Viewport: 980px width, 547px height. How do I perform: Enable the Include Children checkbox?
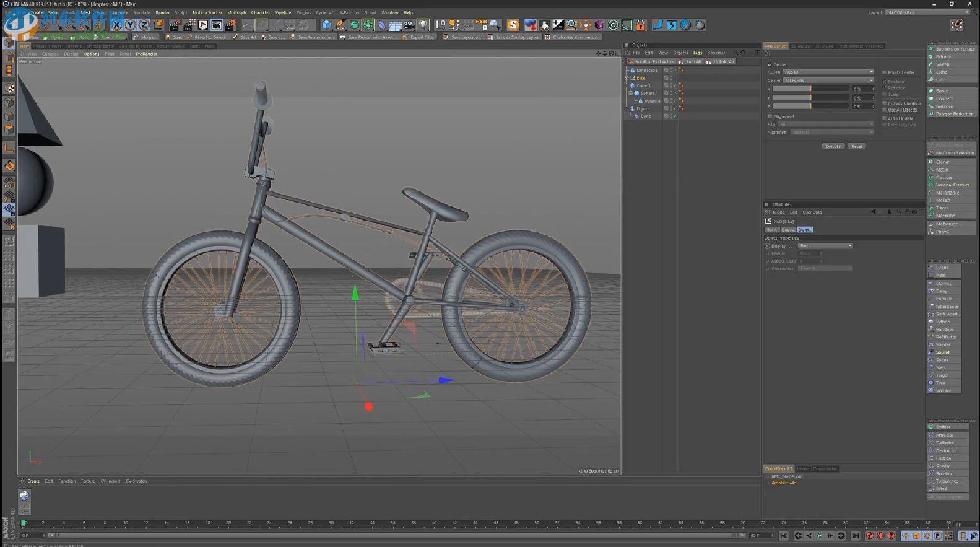pos(885,103)
